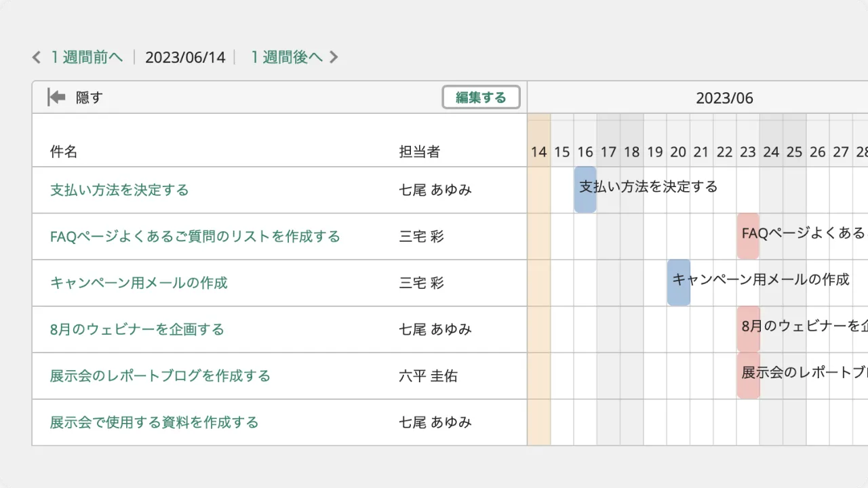Go to next week via 1週間後へ
868x488 pixels.
[286, 58]
